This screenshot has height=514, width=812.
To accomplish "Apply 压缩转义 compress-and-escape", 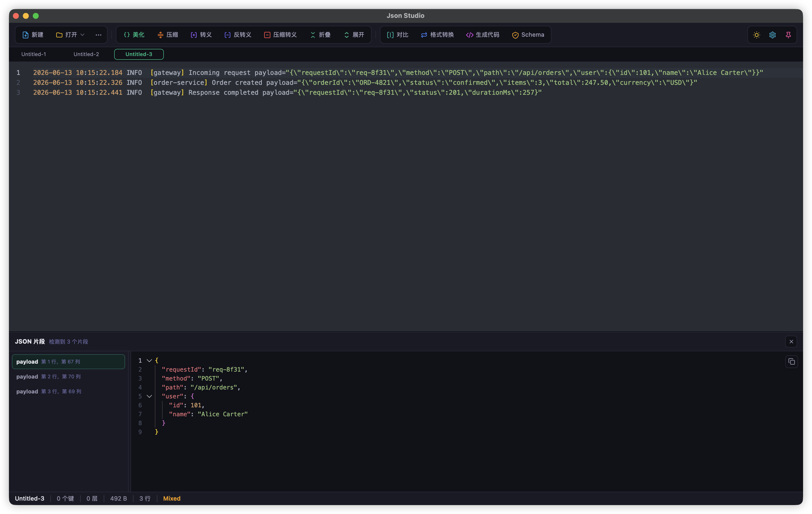I will coord(280,35).
